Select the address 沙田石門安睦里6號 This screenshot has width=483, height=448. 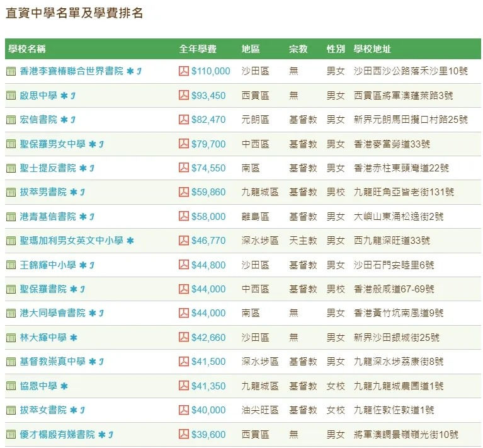point(394,265)
